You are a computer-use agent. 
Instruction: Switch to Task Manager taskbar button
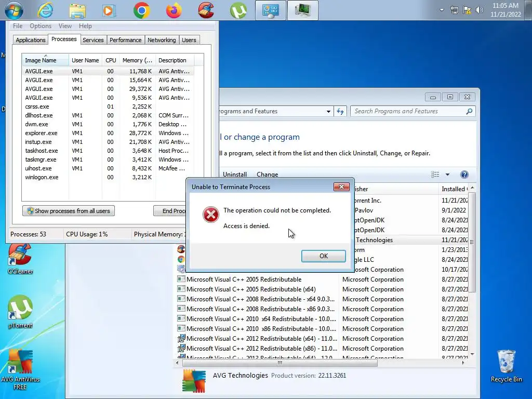coord(303,10)
